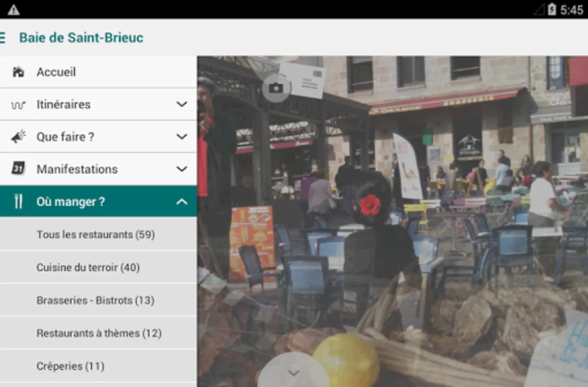This screenshot has height=387, width=588.
Task: Expand the Itinéraires section chevron
Action: click(182, 104)
